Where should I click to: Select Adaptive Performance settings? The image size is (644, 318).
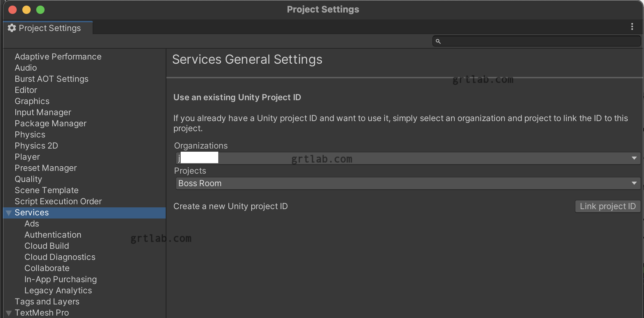click(x=58, y=57)
